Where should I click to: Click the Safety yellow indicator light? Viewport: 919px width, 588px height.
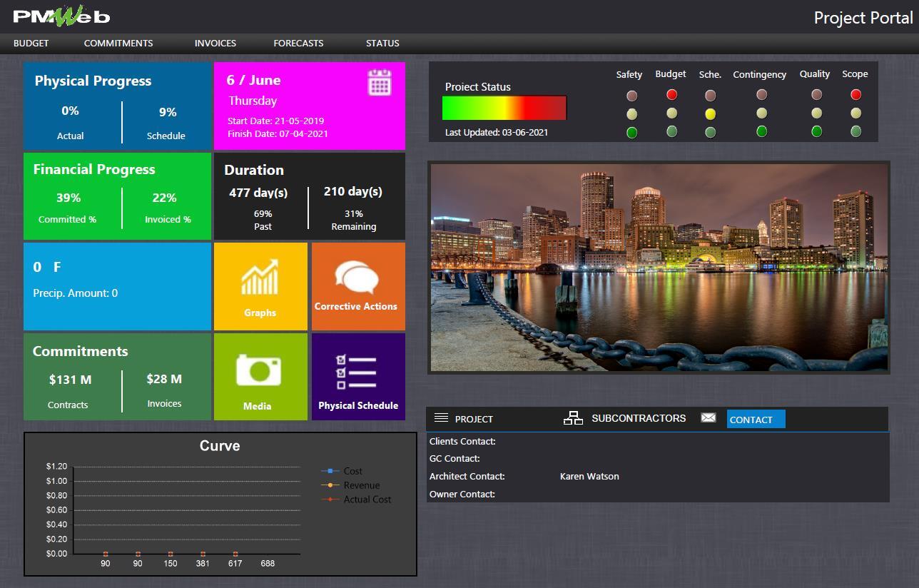[631, 114]
